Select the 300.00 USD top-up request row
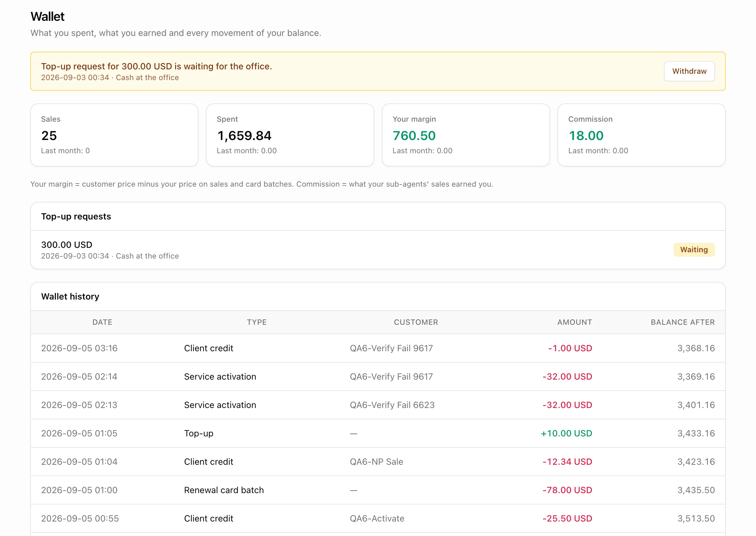The height and width of the screenshot is (536, 756). (378, 250)
